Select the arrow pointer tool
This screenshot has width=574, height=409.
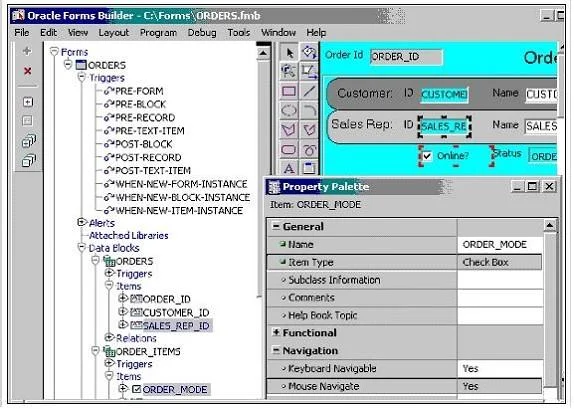tap(289, 53)
